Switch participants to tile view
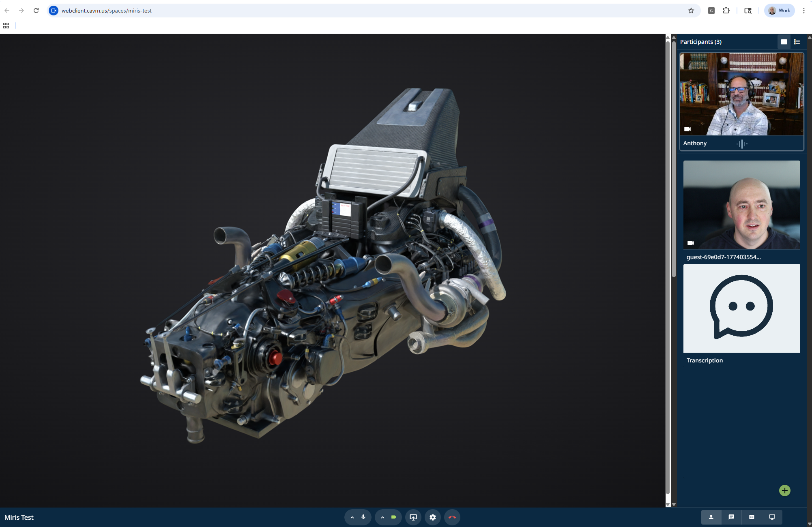The height and width of the screenshot is (527, 812). tap(784, 42)
